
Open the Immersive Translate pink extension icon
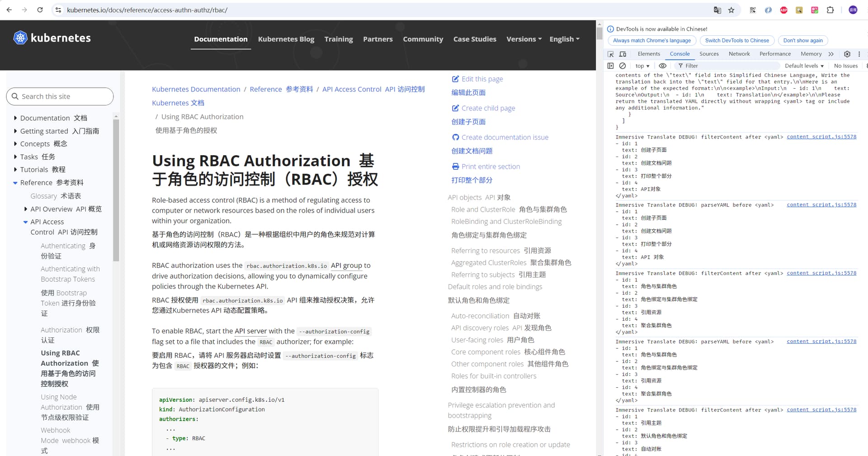click(815, 10)
